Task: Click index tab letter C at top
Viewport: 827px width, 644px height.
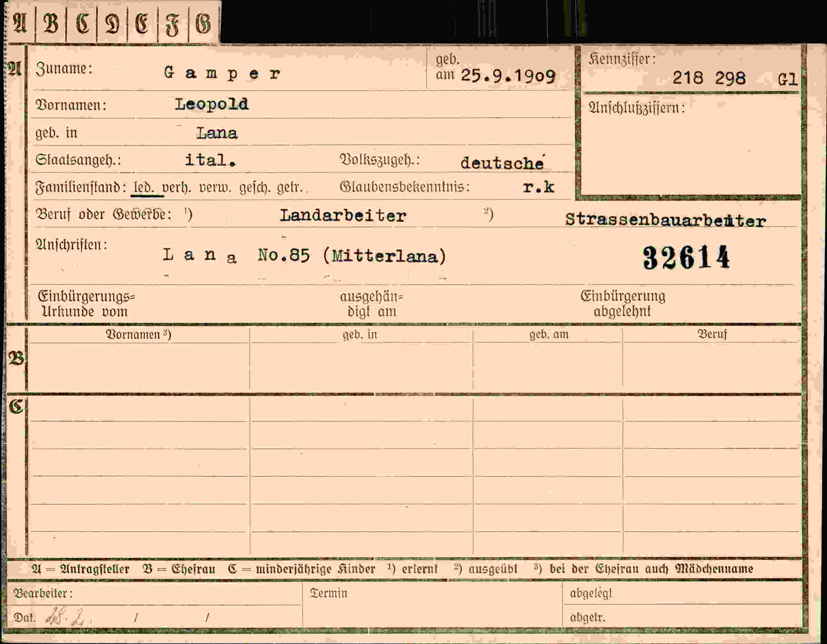Action: point(82,23)
